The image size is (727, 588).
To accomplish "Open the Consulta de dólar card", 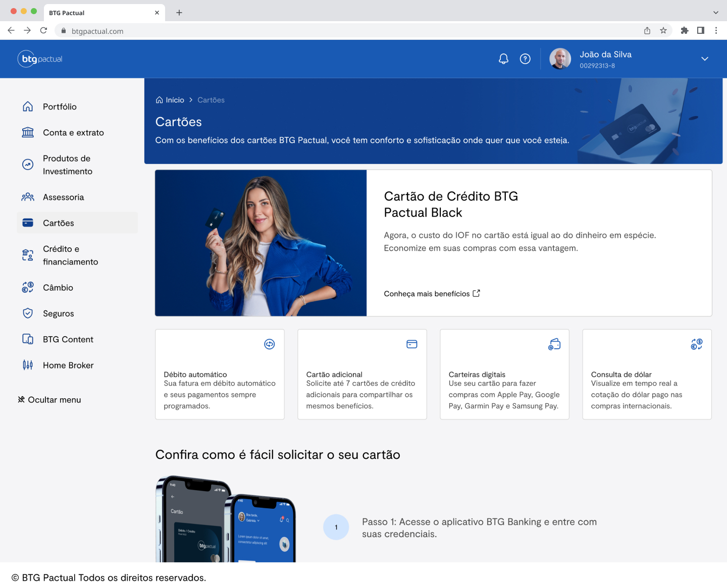I will pos(647,375).
